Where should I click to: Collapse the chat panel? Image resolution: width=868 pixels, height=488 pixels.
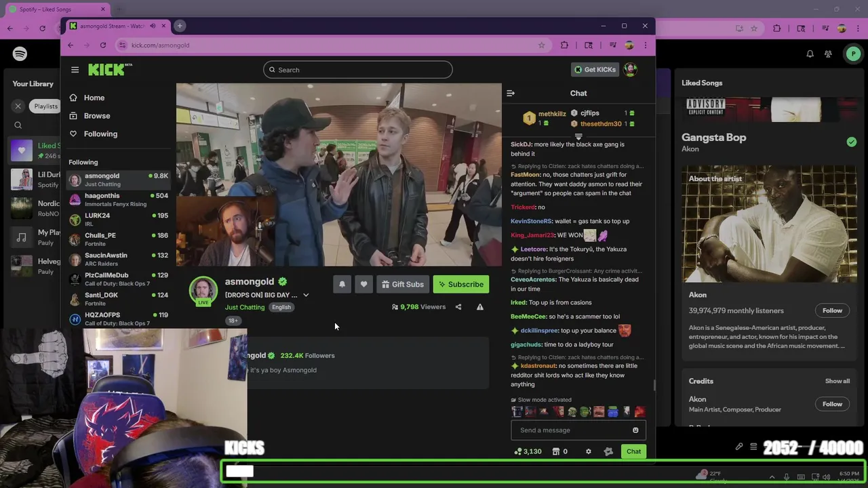(511, 94)
